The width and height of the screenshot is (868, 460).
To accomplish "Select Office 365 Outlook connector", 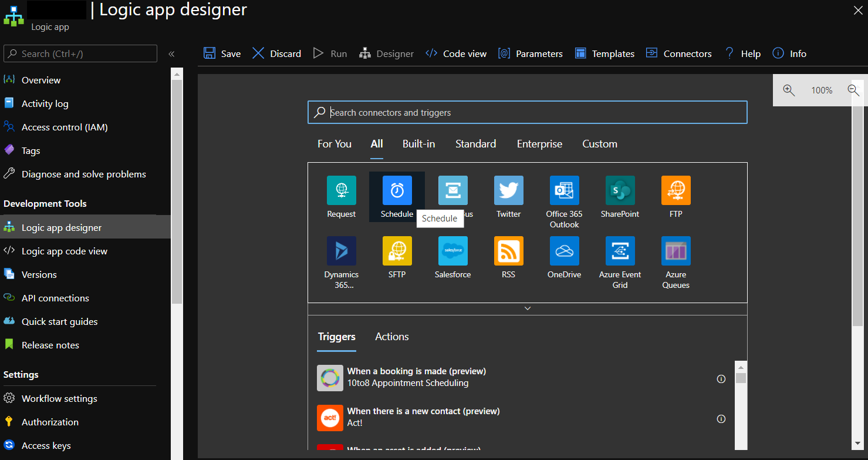I will (565, 190).
